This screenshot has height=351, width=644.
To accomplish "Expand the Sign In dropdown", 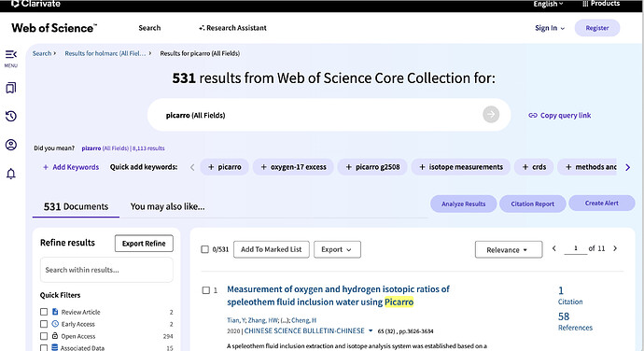I will click(550, 28).
